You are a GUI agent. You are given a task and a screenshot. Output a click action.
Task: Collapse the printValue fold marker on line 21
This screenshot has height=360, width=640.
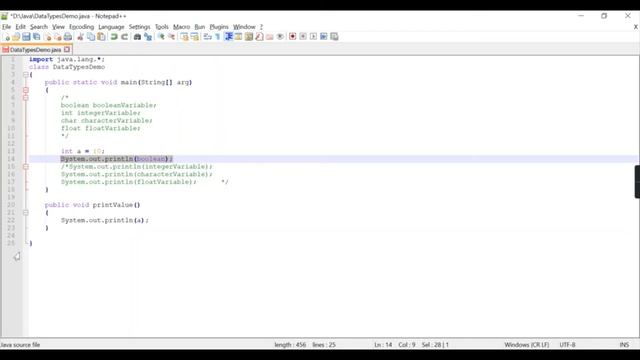(26, 213)
